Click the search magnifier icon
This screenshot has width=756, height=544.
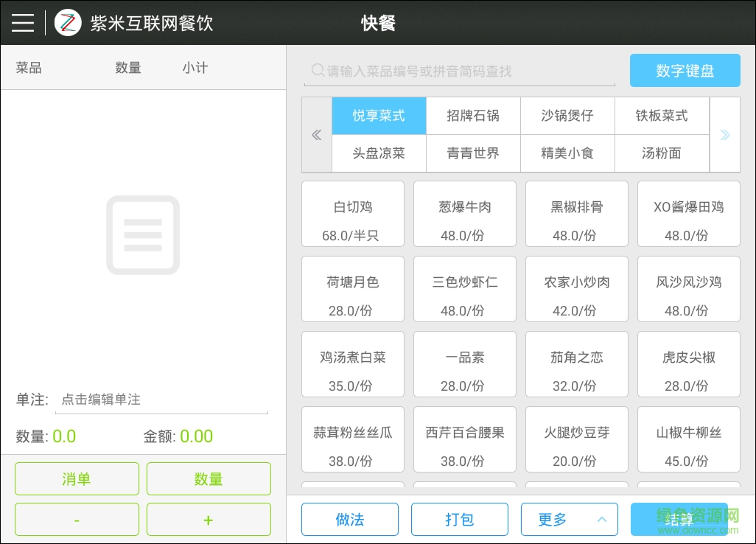pyautogui.click(x=318, y=70)
